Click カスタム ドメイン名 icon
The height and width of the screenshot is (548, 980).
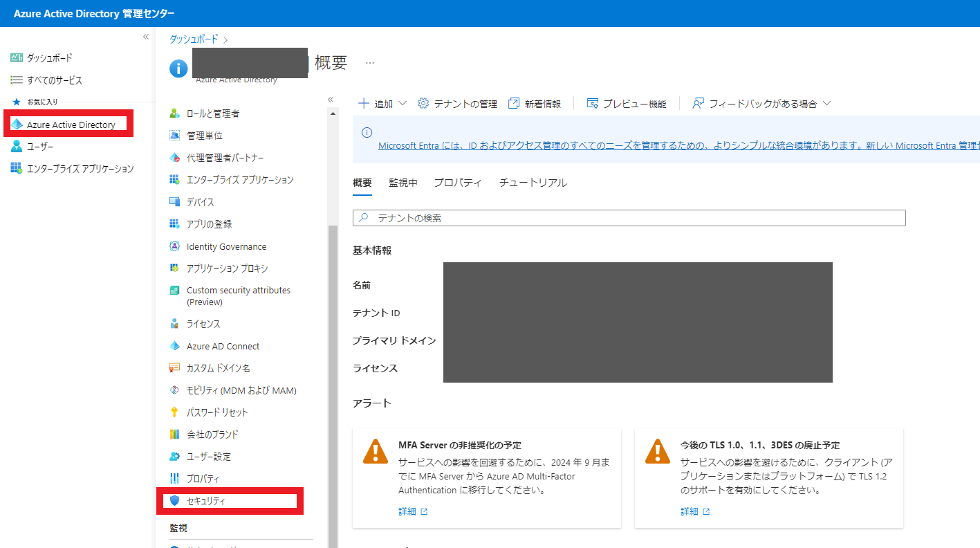tap(174, 368)
